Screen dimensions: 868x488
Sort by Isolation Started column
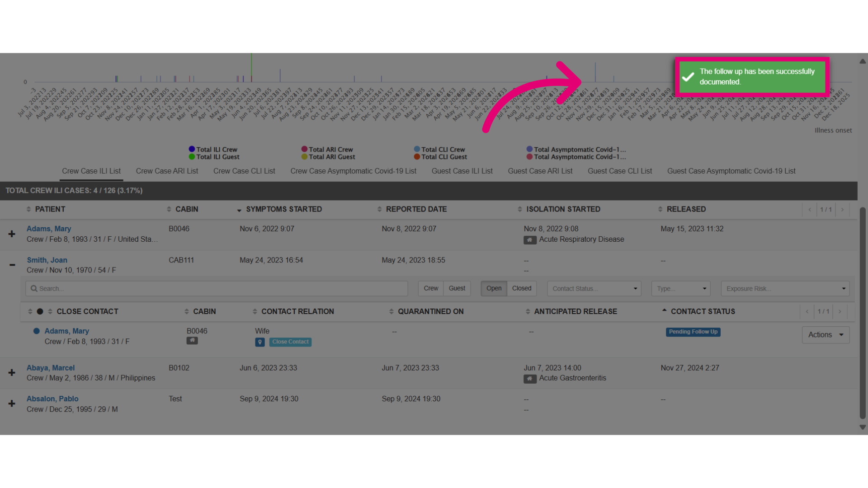point(559,210)
